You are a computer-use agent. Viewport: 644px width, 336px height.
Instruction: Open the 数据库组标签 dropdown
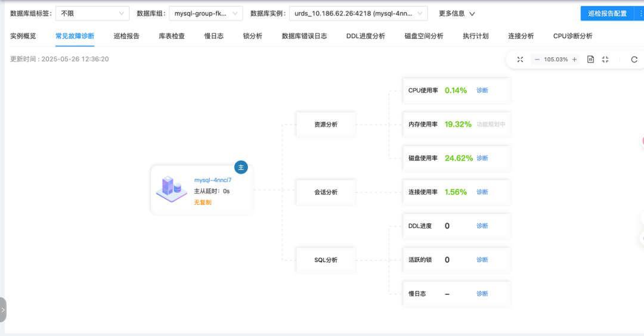[92, 14]
